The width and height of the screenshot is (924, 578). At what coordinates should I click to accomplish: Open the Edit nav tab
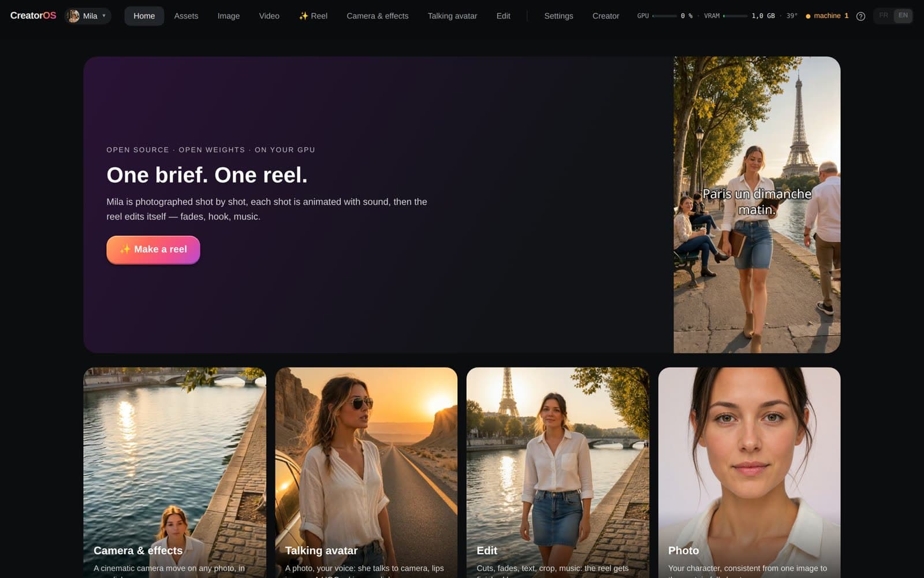[x=503, y=16]
